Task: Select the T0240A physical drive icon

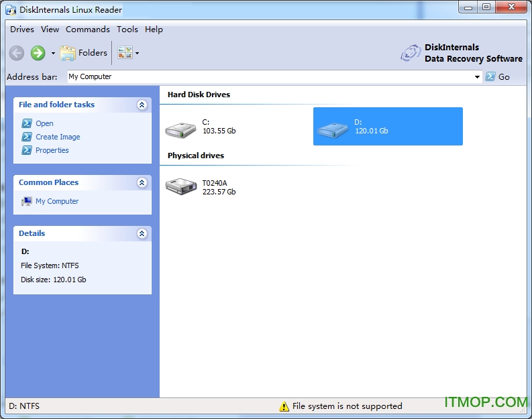Action: (181, 186)
